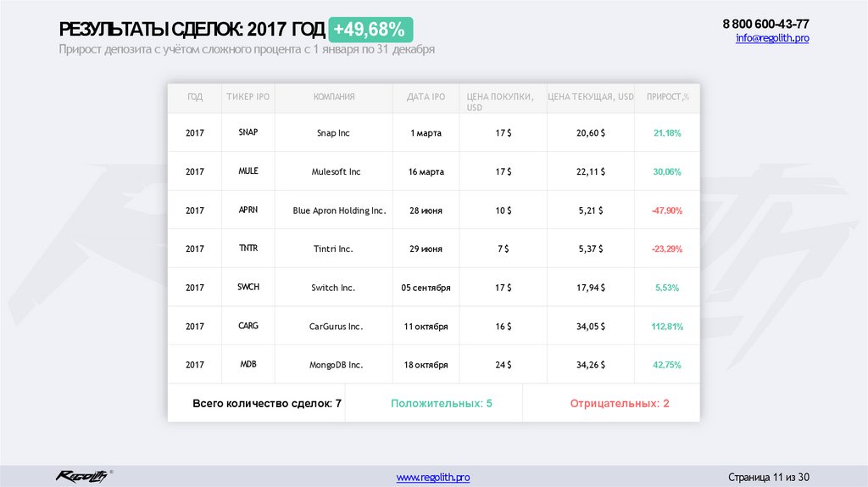
Task: Click the КОМПАНИЯ column header
Action: tap(334, 97)
